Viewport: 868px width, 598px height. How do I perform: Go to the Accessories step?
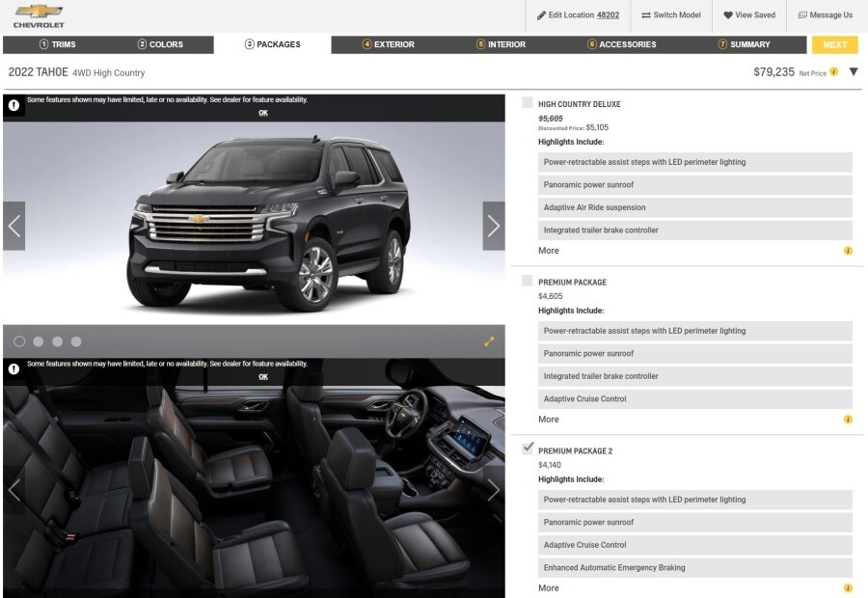622,44
